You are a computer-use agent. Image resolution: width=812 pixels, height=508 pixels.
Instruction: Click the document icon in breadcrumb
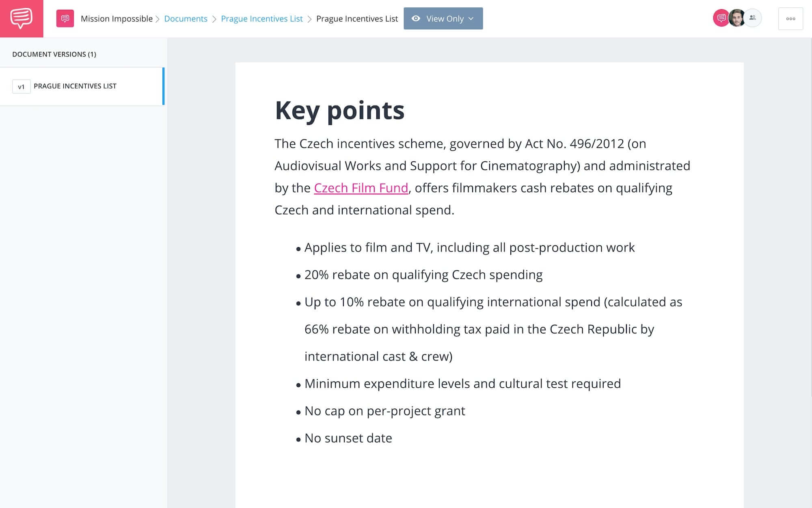click(x=64, y=19)
